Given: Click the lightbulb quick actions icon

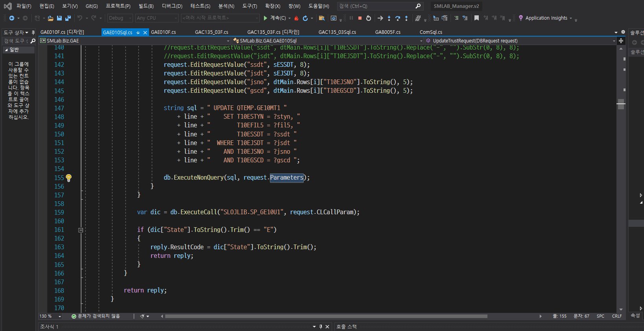Looking at the screenshot, I should coord(68,178).
